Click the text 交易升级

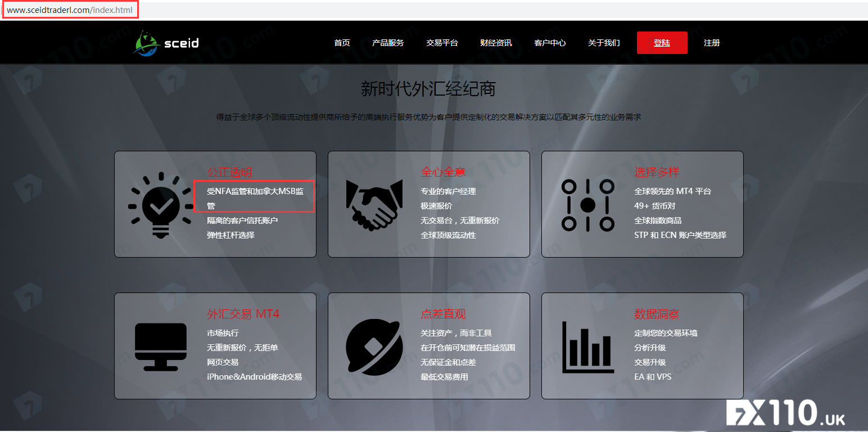coord(650,362)
